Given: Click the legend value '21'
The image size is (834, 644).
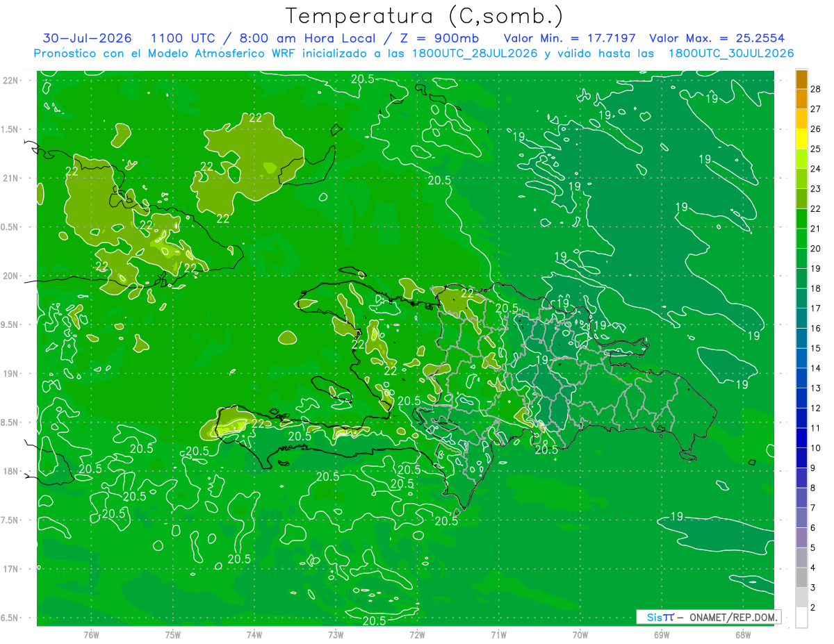Looking at the screenshot, I should [816, 229].
